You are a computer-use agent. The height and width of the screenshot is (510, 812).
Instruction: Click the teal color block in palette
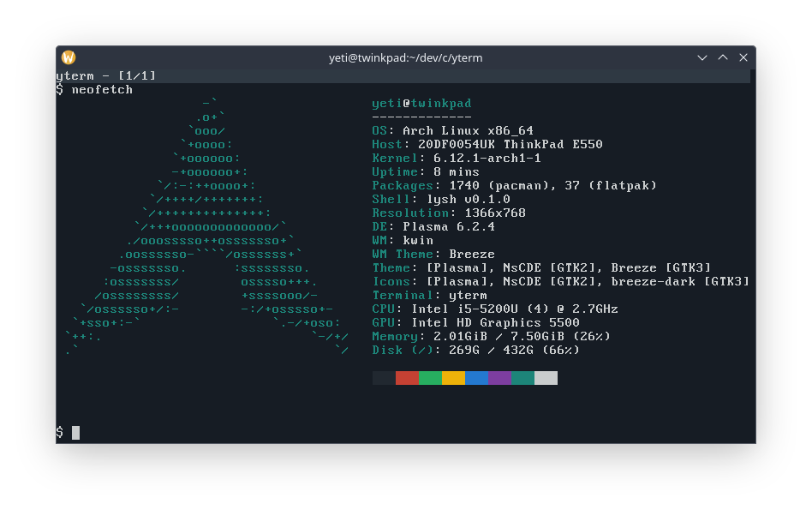[x=523, y=378]
